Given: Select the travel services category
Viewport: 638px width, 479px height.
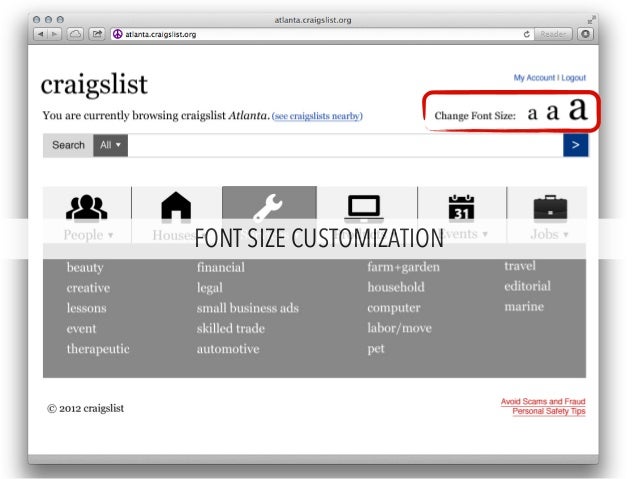Looking at the screenshot, I should 520,266.
